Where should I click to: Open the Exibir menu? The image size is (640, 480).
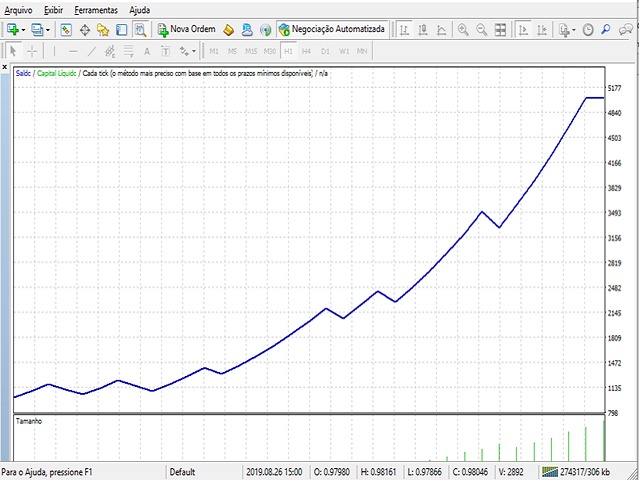pos(53,10)
